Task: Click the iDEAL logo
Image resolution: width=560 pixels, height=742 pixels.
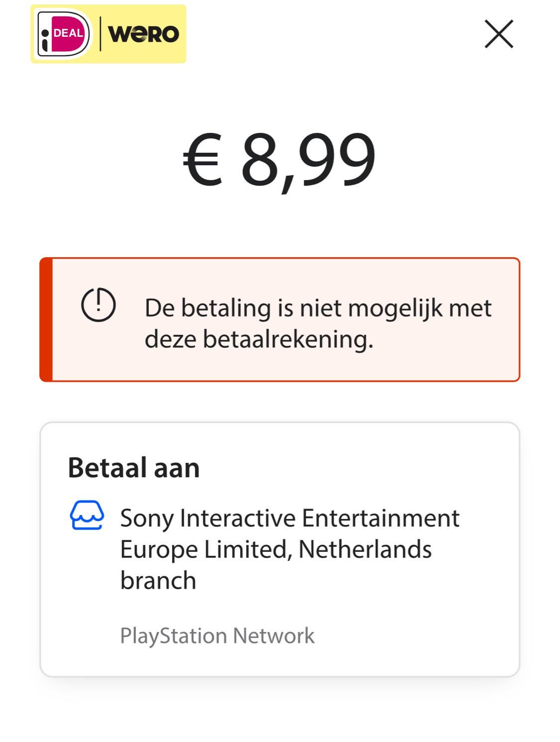Action: pyautogui.click(x=64, y=33)
